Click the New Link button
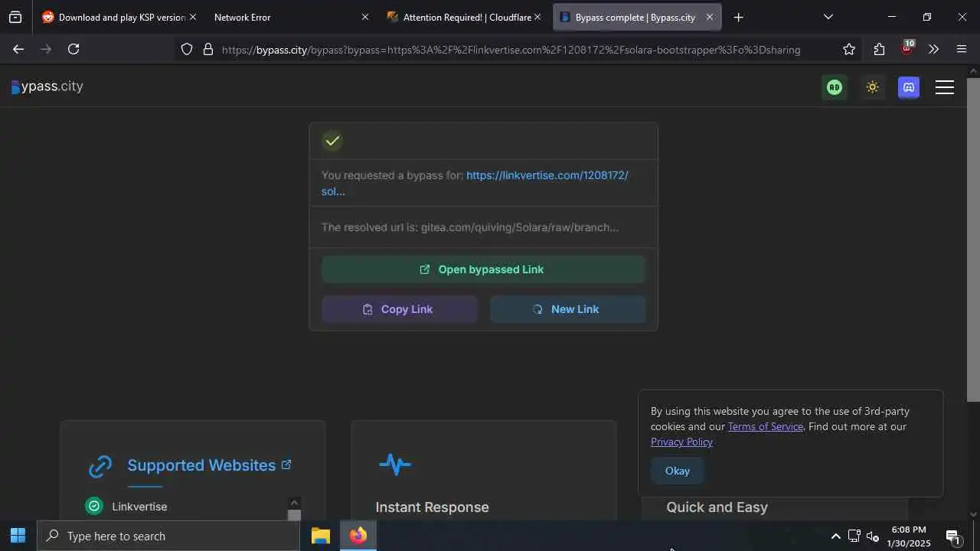 [x=567, y=309]
